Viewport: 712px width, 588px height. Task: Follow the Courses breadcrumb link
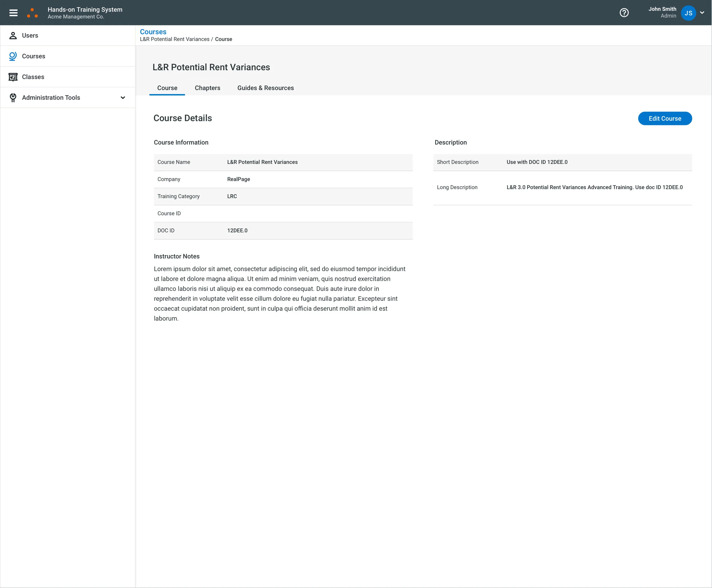pos(153,32)
